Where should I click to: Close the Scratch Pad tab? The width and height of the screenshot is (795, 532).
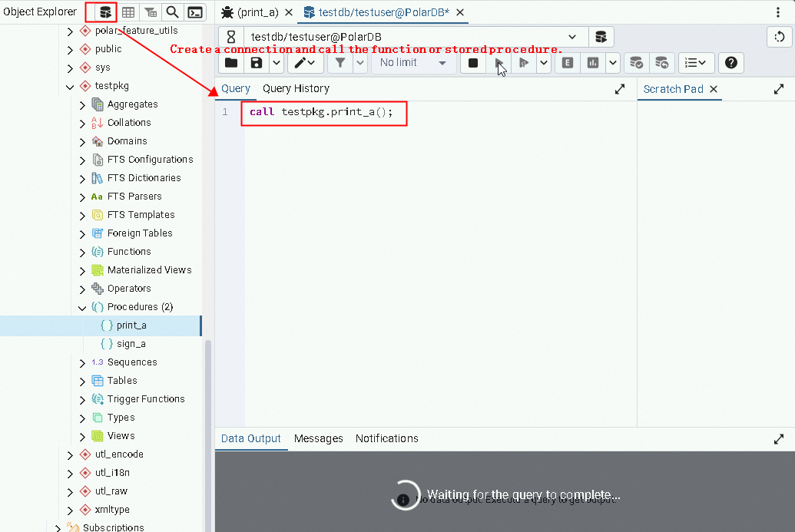(714, 89)
